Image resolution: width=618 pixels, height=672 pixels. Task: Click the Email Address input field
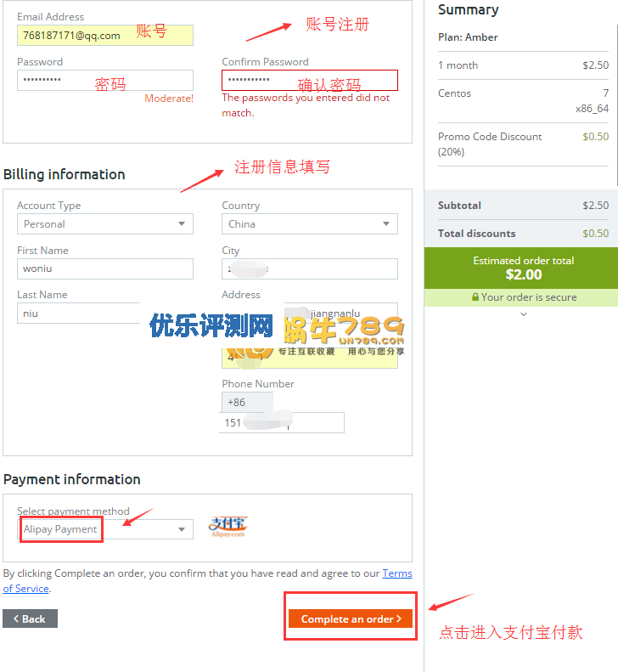tap(105, 35)
